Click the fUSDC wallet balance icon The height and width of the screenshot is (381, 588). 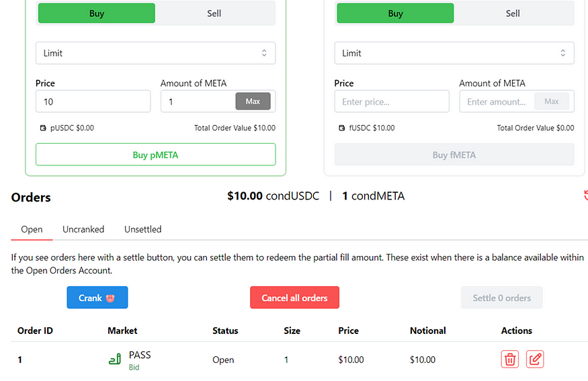pyautogui.click(x=341, y=128)
